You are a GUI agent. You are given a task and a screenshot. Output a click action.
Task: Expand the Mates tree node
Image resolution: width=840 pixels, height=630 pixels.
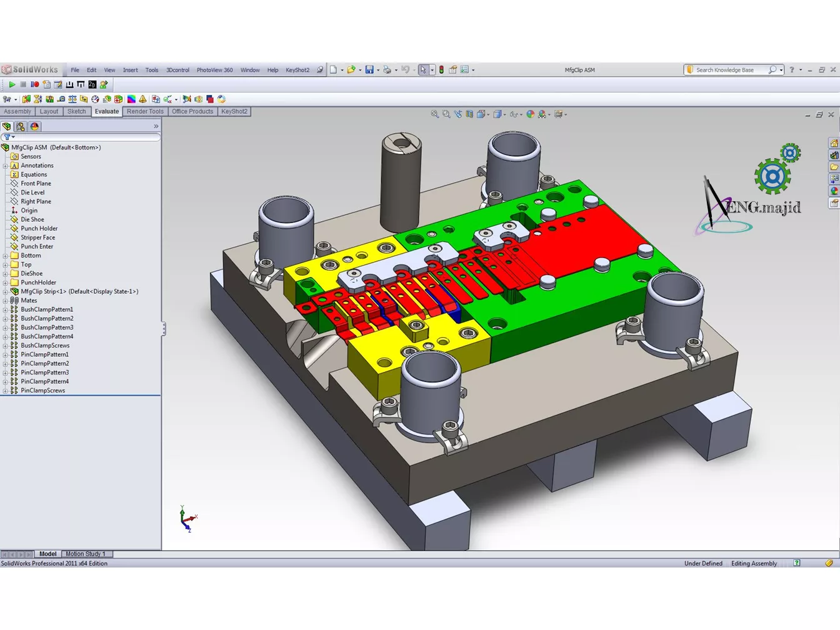click(6, 301)
